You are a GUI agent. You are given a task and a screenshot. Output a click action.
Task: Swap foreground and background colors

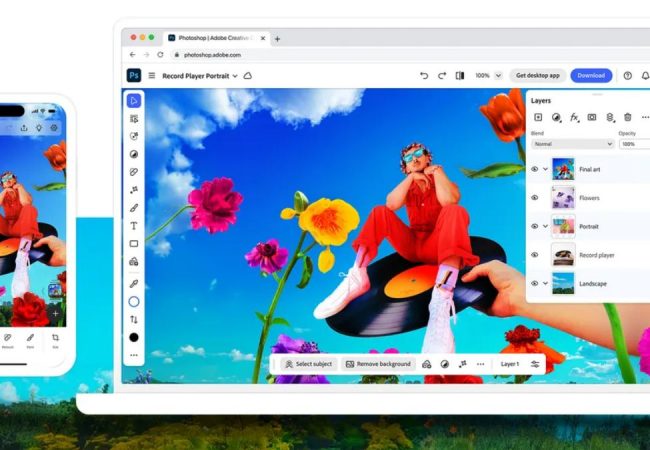click(133, 319)
